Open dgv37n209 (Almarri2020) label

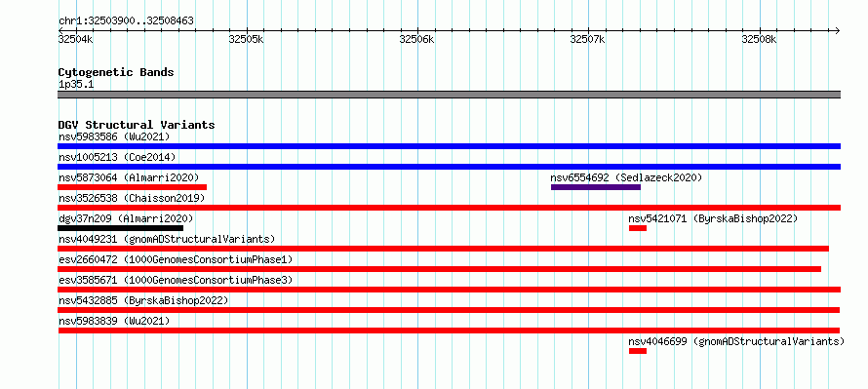coord(126,218)
